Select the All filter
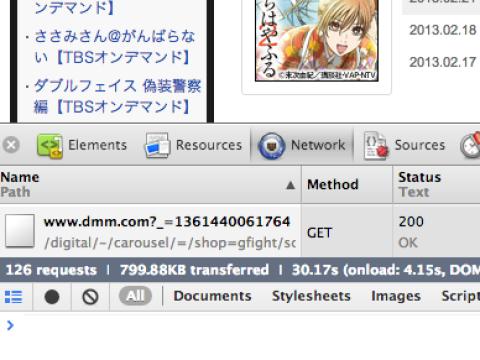The image size is (480, 360). [x=135, y=296]
